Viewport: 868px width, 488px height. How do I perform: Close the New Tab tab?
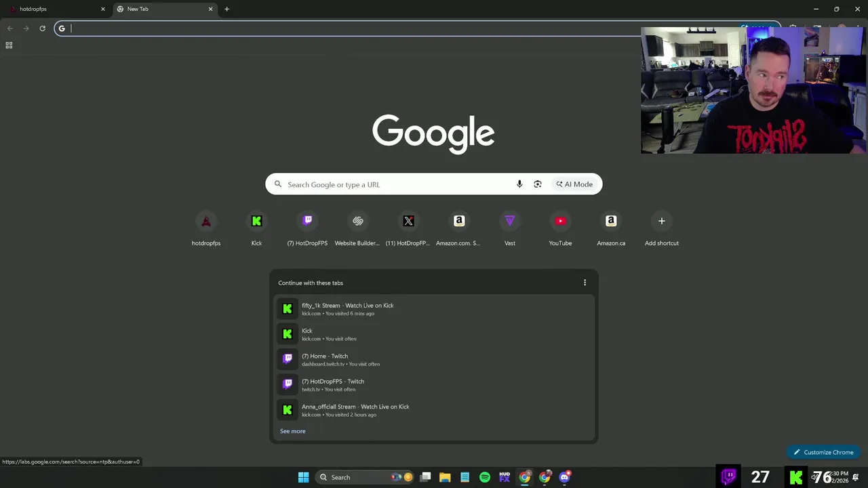click(210, 9)
